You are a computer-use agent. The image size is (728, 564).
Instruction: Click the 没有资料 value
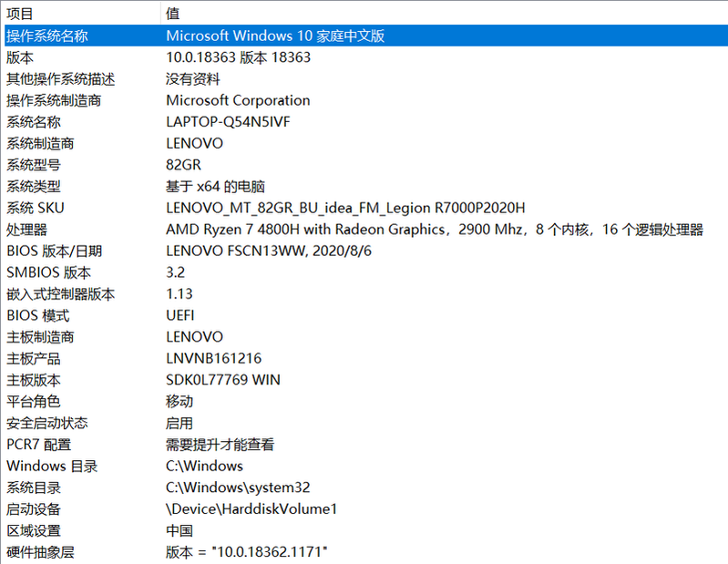pos(192,79)
